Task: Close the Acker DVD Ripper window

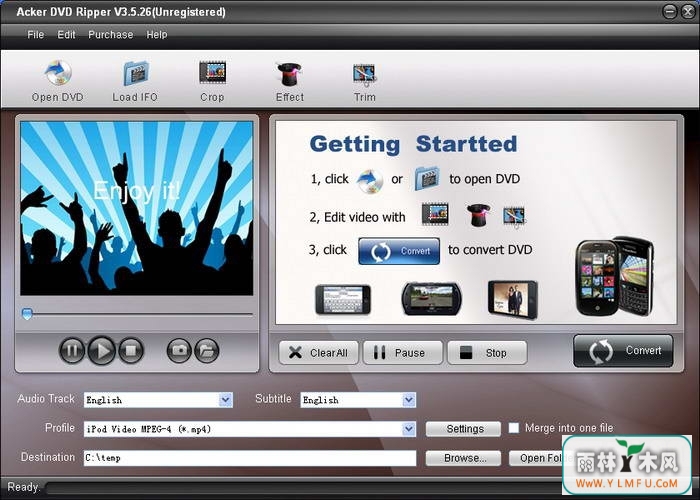Action: tap(688, 11)
